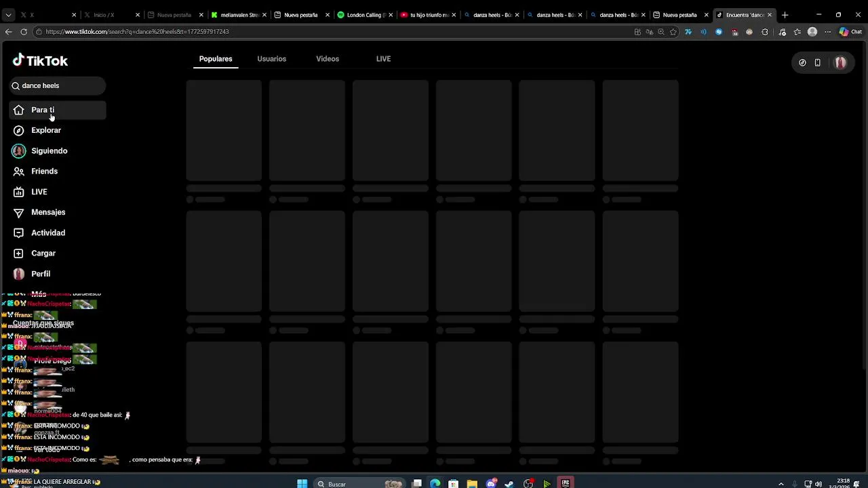Click the zoom magnifier in address bar
The width and height of the screenshot is (868, 488).
pyautogui.click(x=661, y=32)
